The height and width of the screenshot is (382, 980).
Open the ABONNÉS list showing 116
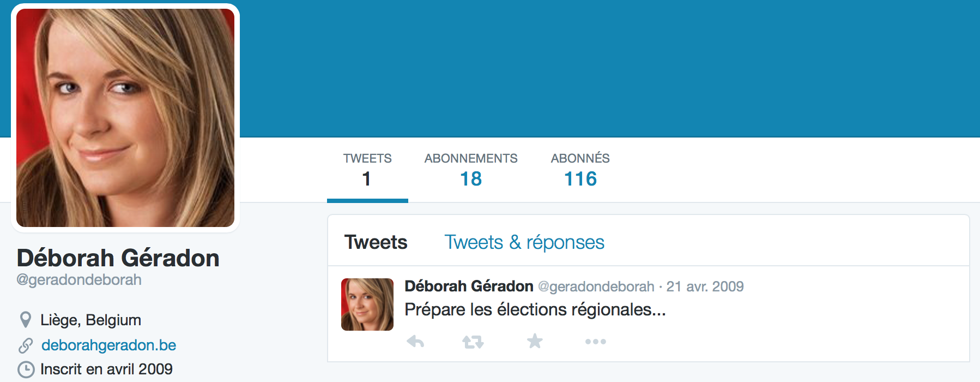pyautogui.click(x=580, y=170)
